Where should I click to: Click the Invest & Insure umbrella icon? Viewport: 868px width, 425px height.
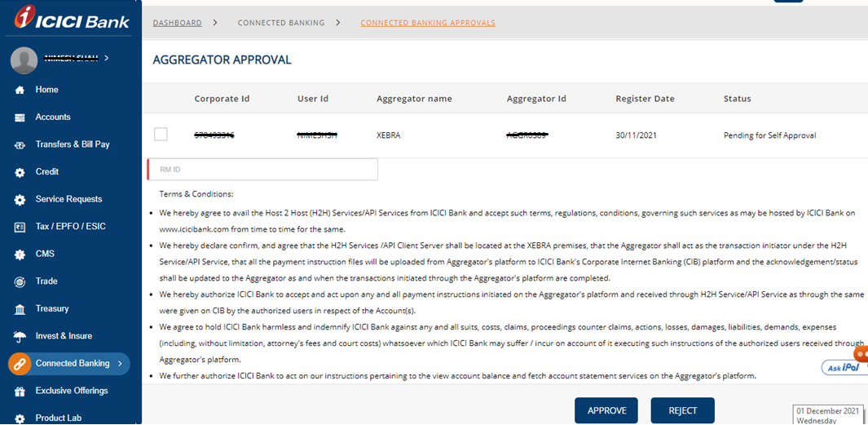tap(20, 336)
